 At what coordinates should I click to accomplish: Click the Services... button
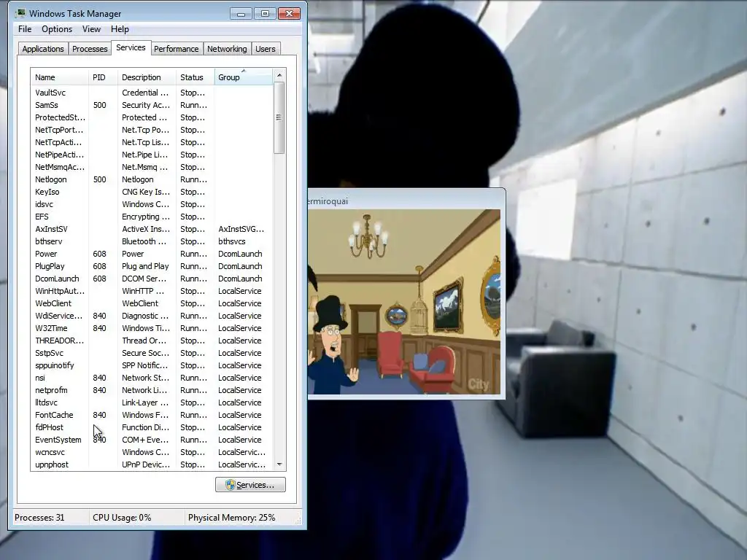[x=251, y=485]
